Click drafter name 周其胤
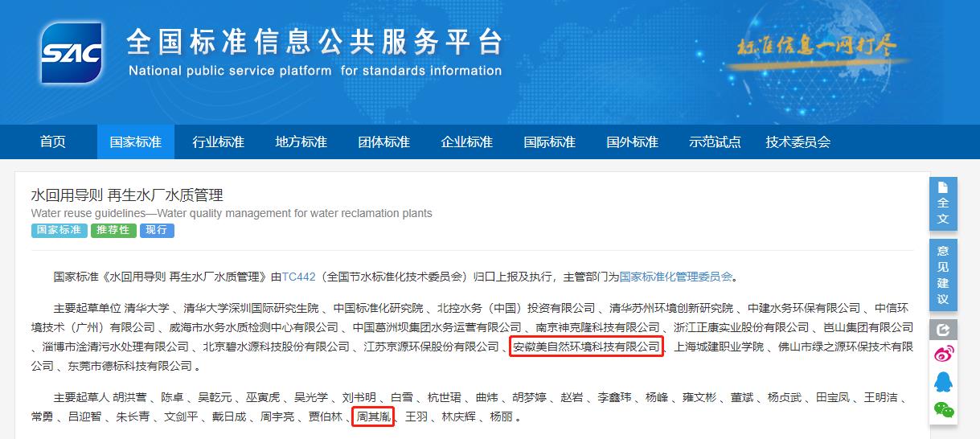The height and width of the screenshot is (439, 980). point(373,417)
